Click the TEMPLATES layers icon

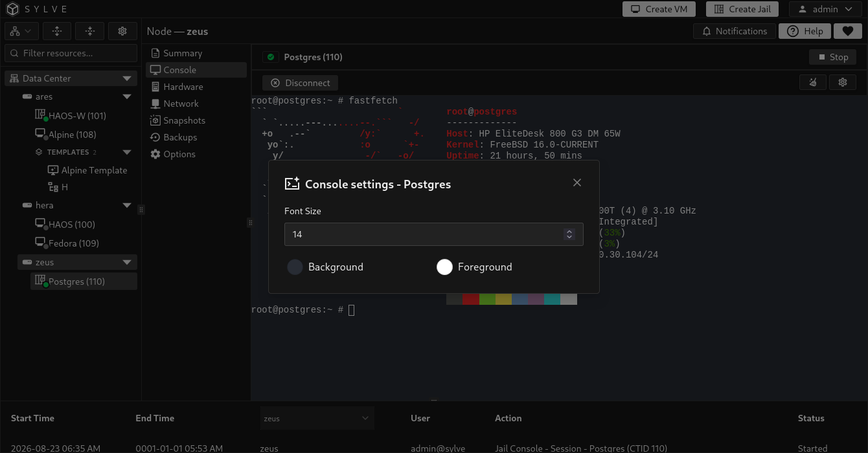(39, 152)
